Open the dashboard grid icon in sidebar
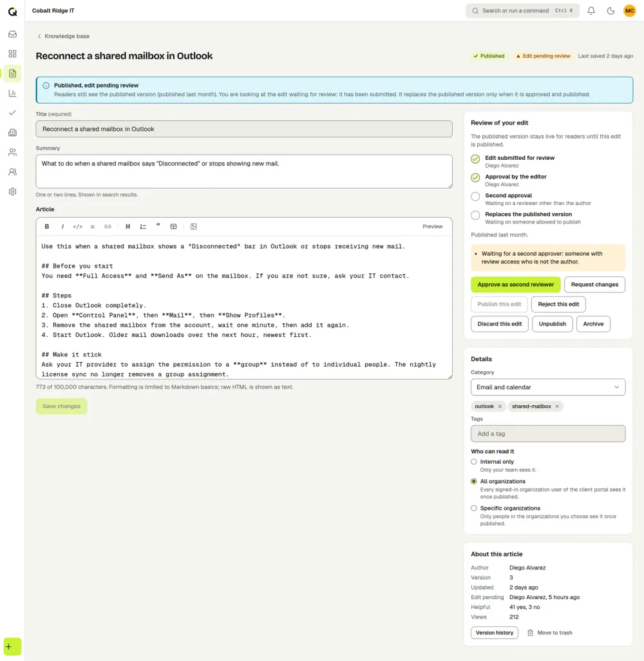 click(12, 53)
